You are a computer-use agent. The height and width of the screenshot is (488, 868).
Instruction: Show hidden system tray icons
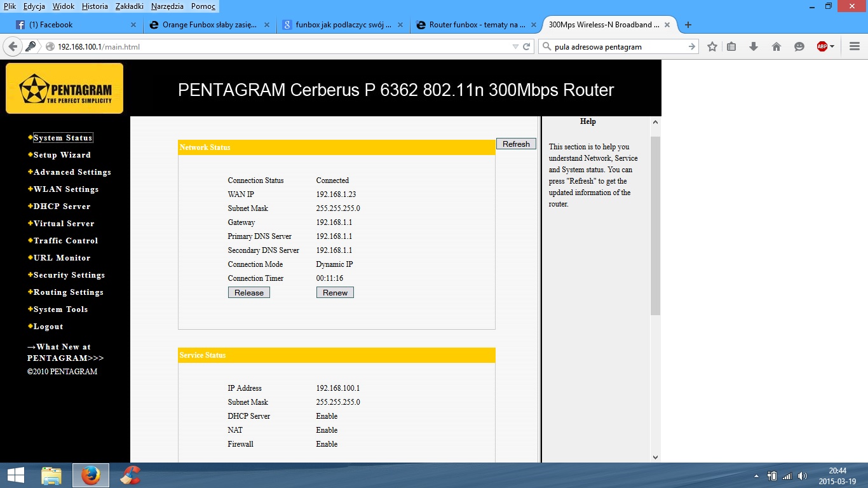pyautogui.click(x=756, y=476)
